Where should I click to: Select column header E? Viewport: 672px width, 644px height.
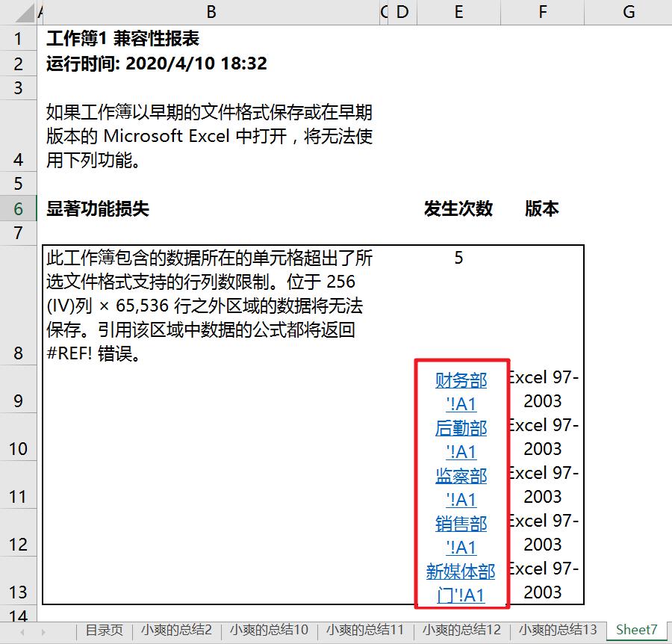pos(458,12)
